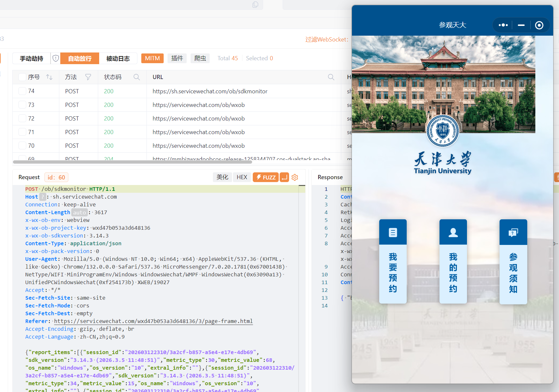The height and width of the screenshot is (392, 559).
Task: Toggle the select-all checkbox in header
Action: 22,77
